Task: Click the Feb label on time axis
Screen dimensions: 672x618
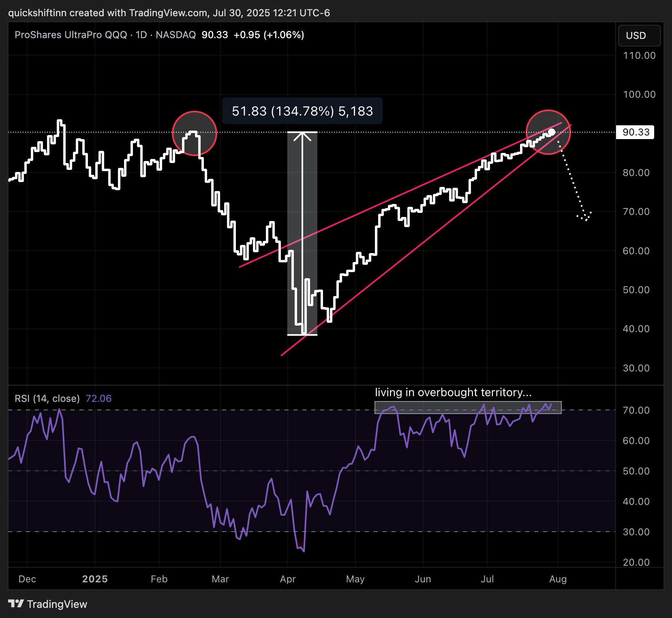Action: point(159,579)
